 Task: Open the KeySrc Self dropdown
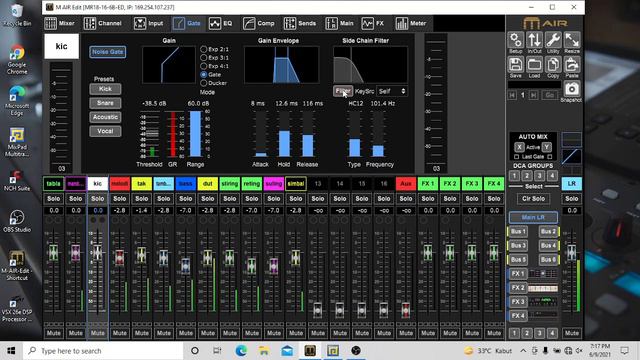click(391, 91)
